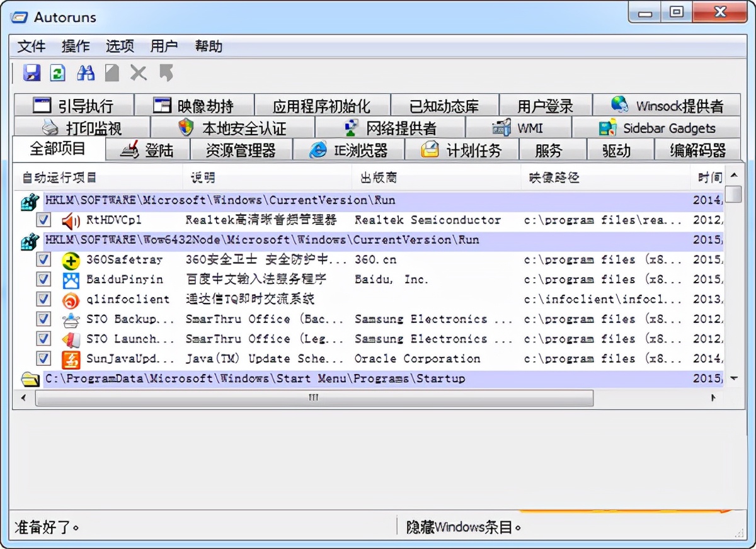Viewport: 756px width, 549px height.
Task: Toggle the STO Backup entry checkbox
Action: (x=43, y=319)
